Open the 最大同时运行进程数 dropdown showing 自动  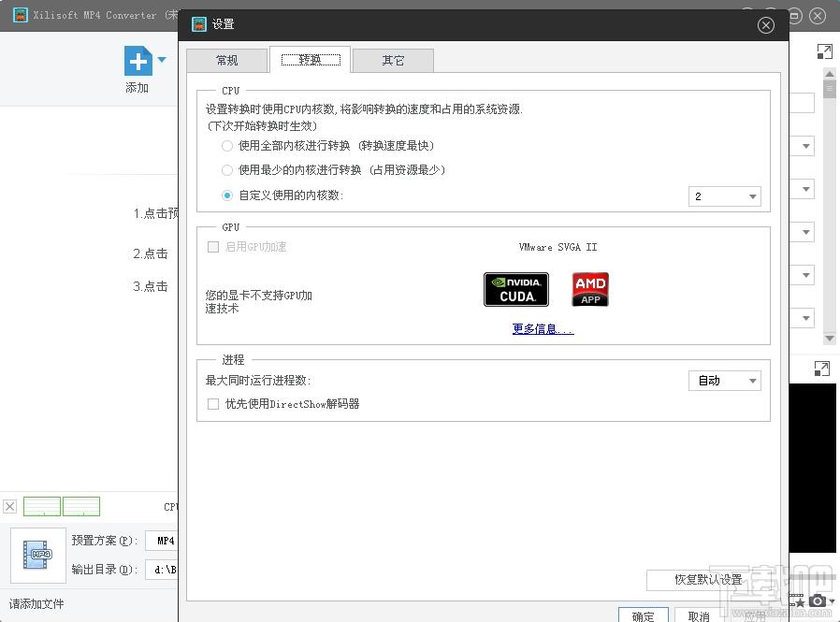click(724, 381)
